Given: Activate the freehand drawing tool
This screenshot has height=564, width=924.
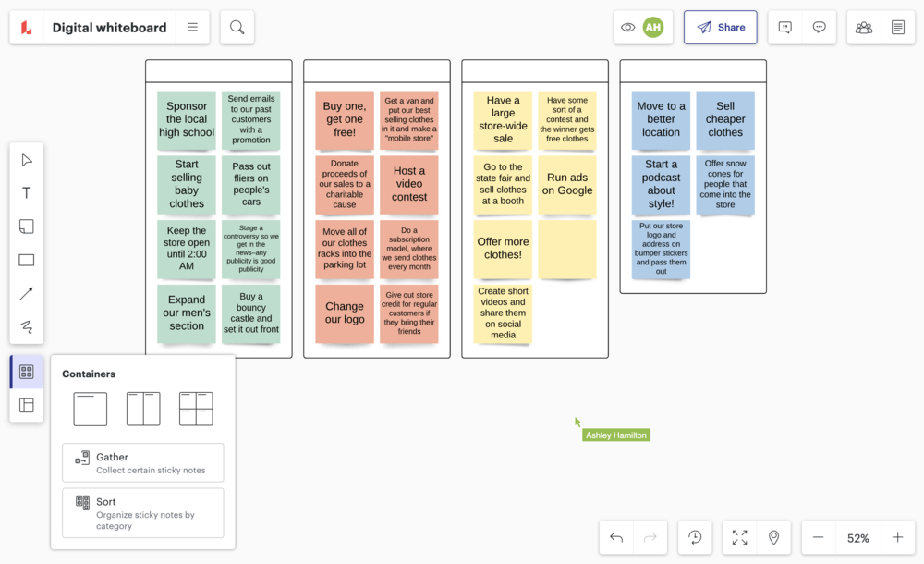Looking at the screenshot, I should tap(26, 325).
